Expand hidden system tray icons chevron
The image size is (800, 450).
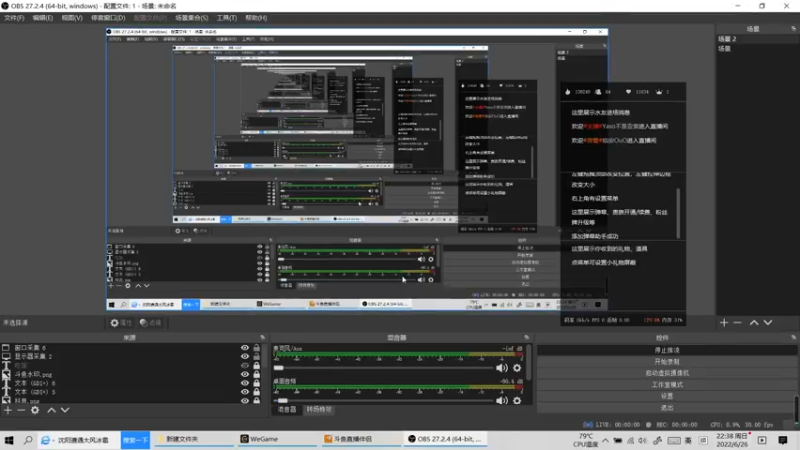(605, 440)
